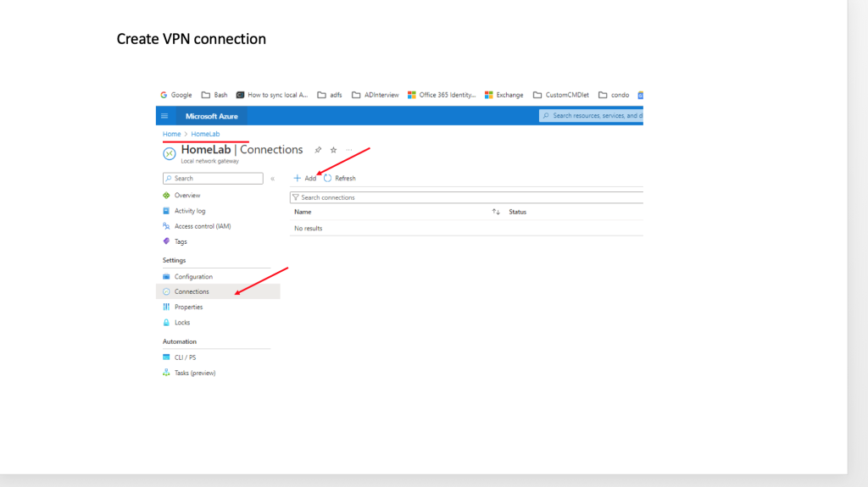Collapse the sidebar with double chevron
This screenshot has height=487, width=868.
(x=272, y=179)
